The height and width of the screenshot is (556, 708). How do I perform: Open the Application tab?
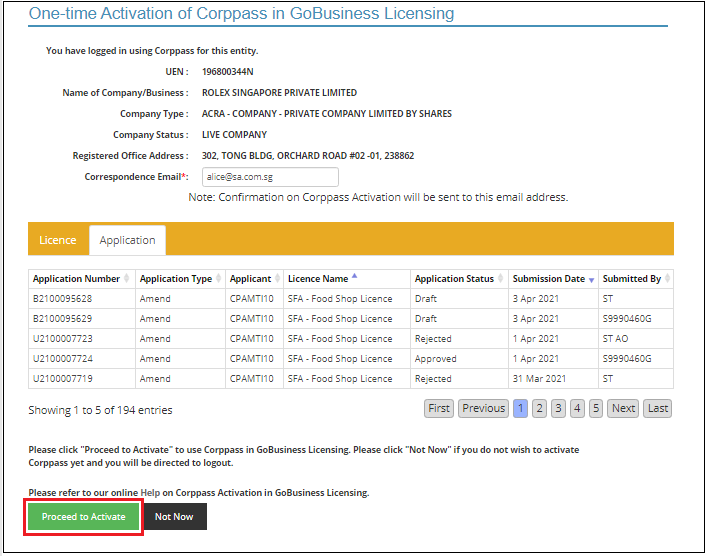click(127, 240)
